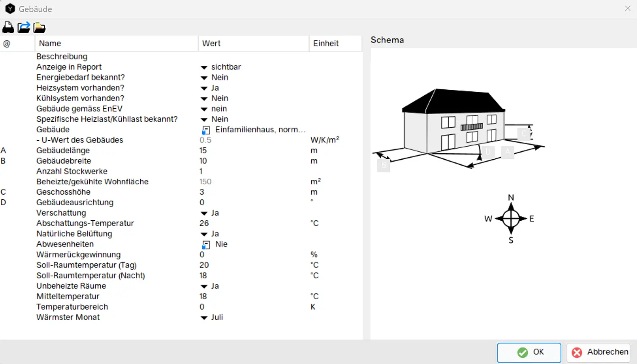Click the A marker in the schema
The width and height of the screenshot is (637, 364).
point(508,152)
